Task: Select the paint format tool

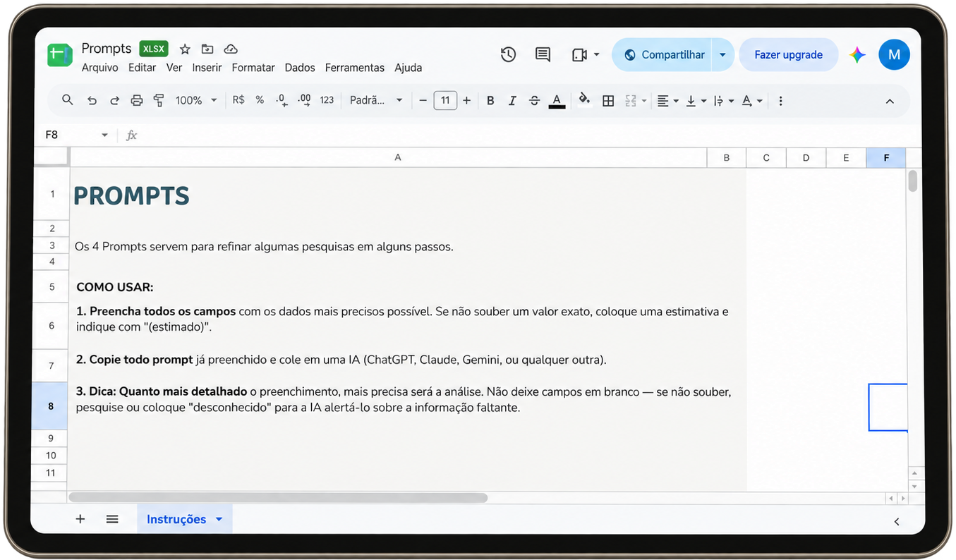Action: [x=159, y=101]
